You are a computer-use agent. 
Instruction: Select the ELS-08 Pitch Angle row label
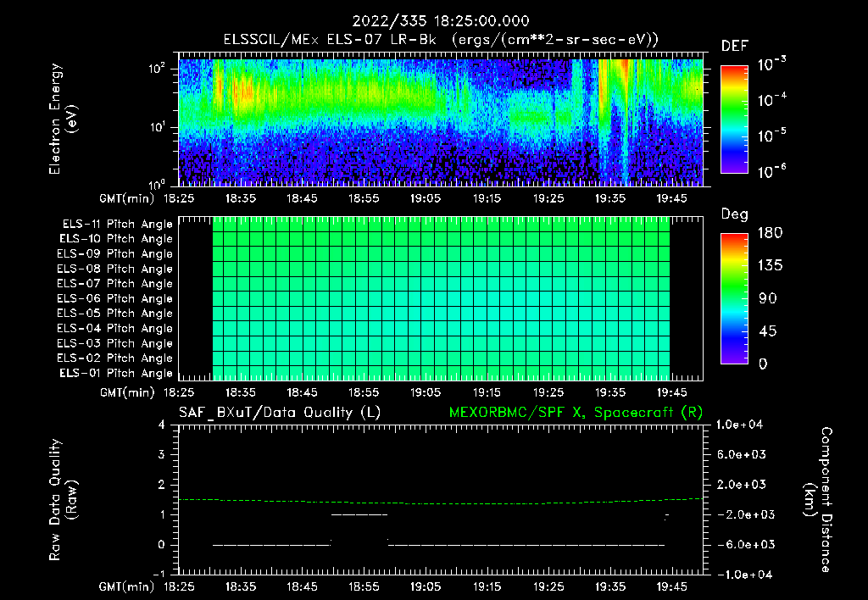(115, 269)
